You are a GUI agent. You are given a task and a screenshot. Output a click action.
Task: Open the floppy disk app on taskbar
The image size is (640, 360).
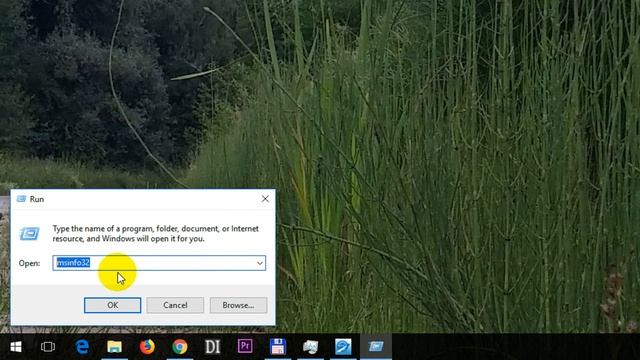click(278, 347)
